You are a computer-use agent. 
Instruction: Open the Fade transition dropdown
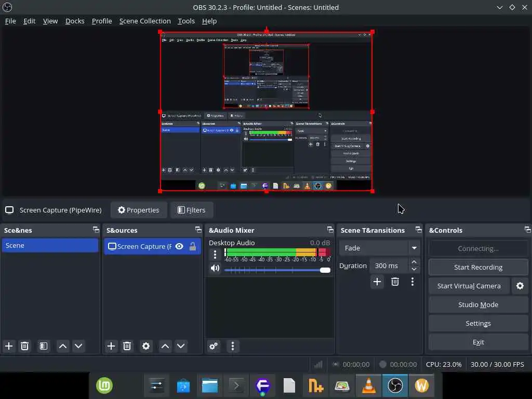click(x=379, y=248)
